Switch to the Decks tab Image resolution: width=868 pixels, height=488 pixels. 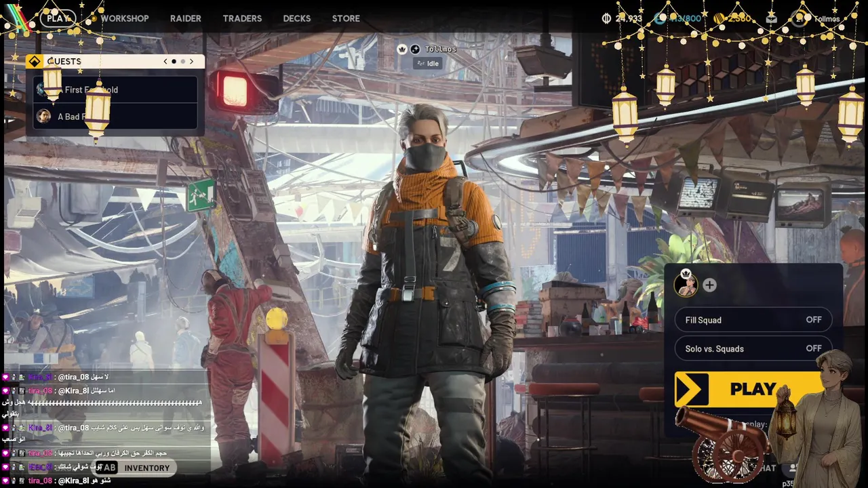tap(297, 18)
